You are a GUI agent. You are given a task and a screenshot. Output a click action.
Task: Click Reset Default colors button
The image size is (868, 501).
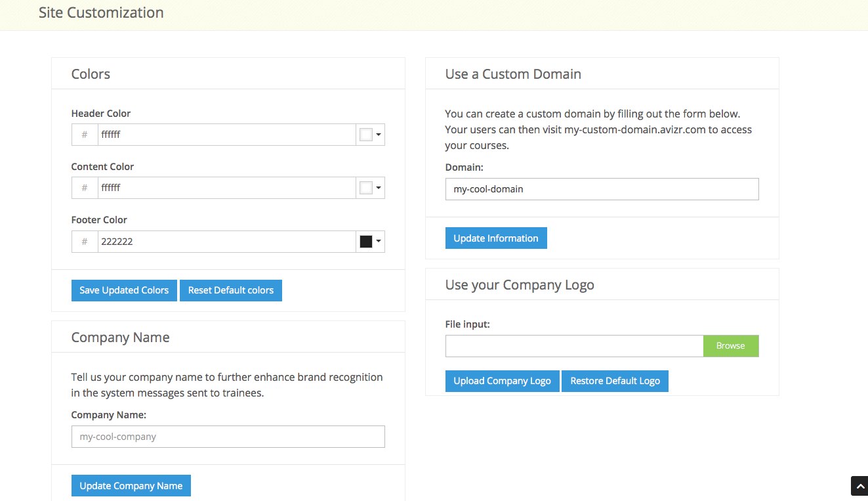pyautogui.click(x=231, y=290)
